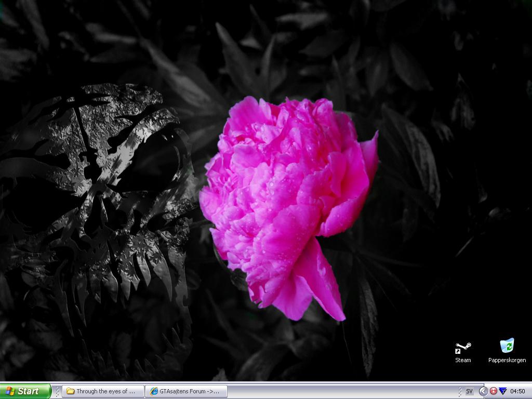Select the Papperskorgen recycle bin icon
532x399 pixels.
click(x=507, y=346)
